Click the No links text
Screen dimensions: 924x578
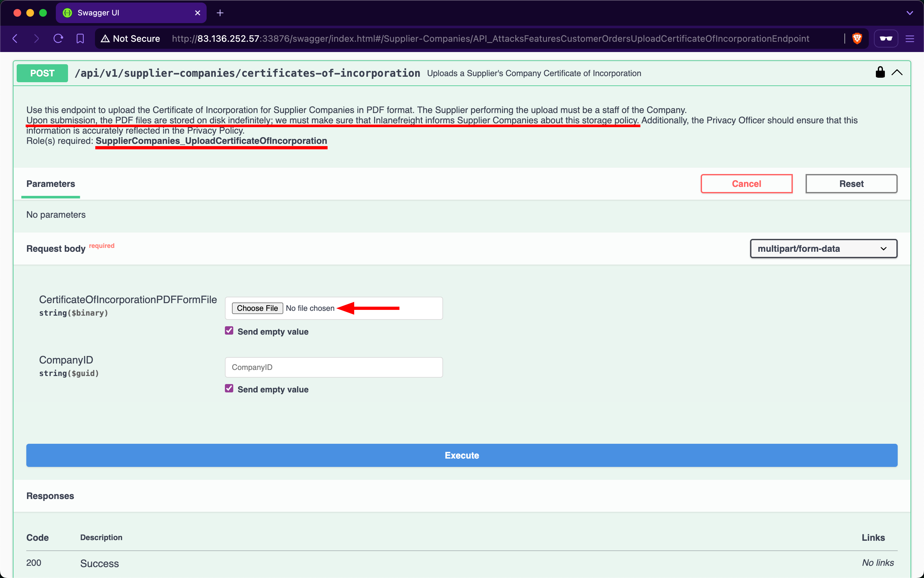(878, 563)
